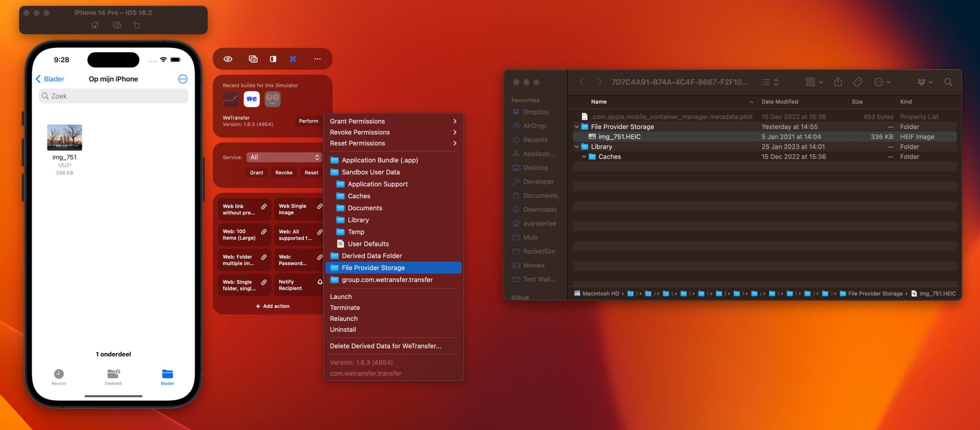
Task: Choose Derived Data Folder in the menu
Action: (x=393, y=256)
